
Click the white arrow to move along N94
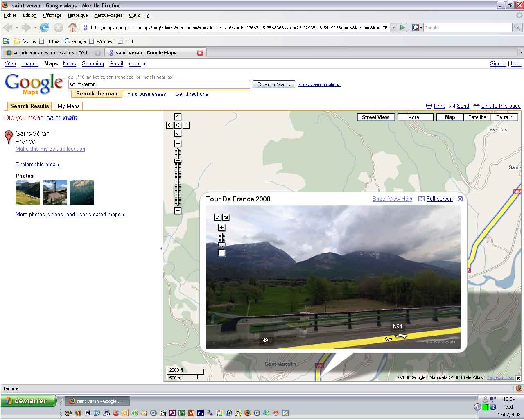401,336
